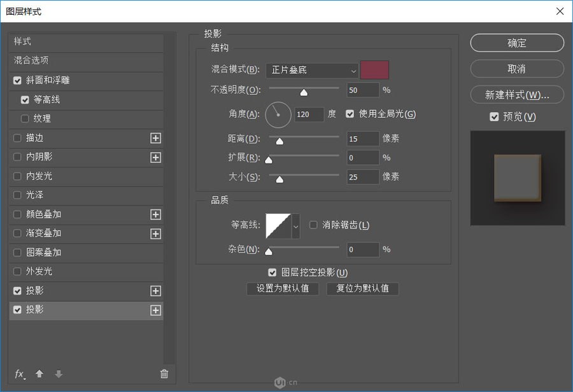Enable the 纹理 effect checkbox
The height and width of the screenshot is (392, 573).
click(24, 119)
